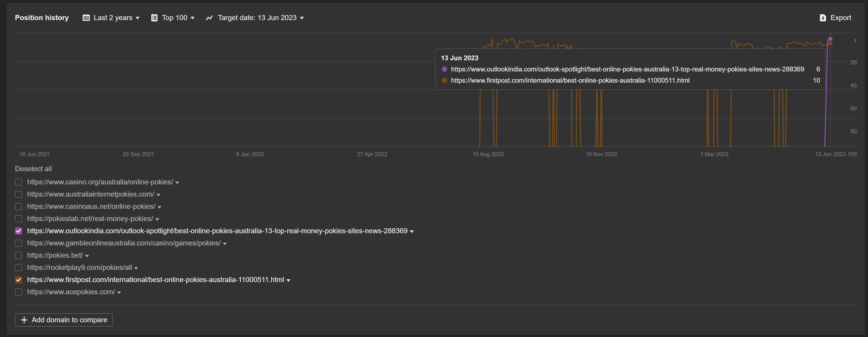Open the Top 100 positions dropdown

pyautogui.click(x=174, y=18)
